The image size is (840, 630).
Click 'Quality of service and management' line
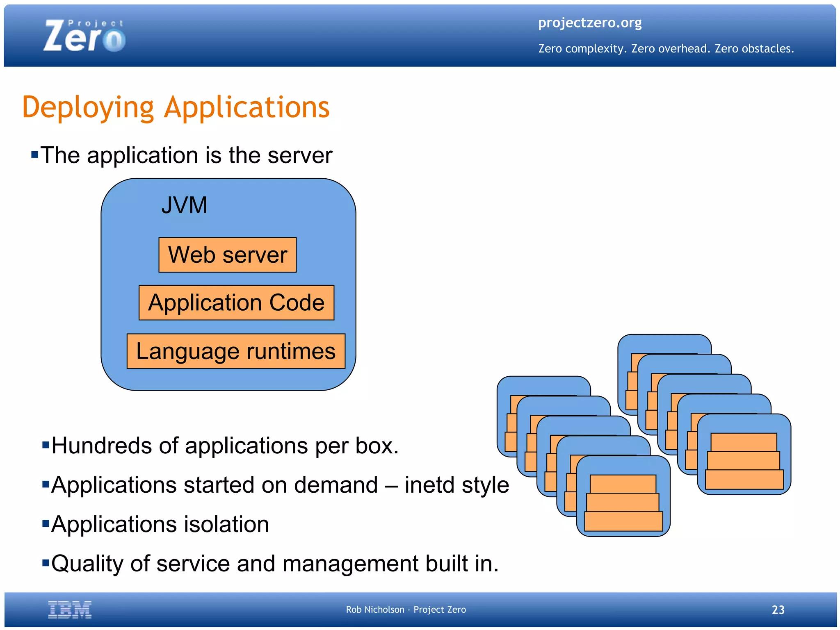tap(275, 564)
